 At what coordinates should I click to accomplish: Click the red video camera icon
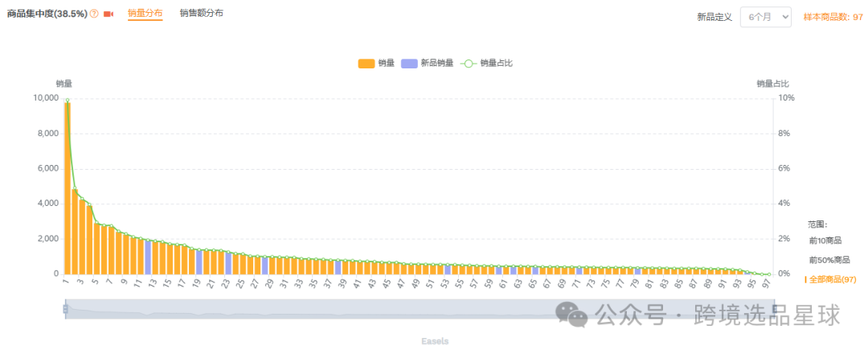[x=108, y=14]
